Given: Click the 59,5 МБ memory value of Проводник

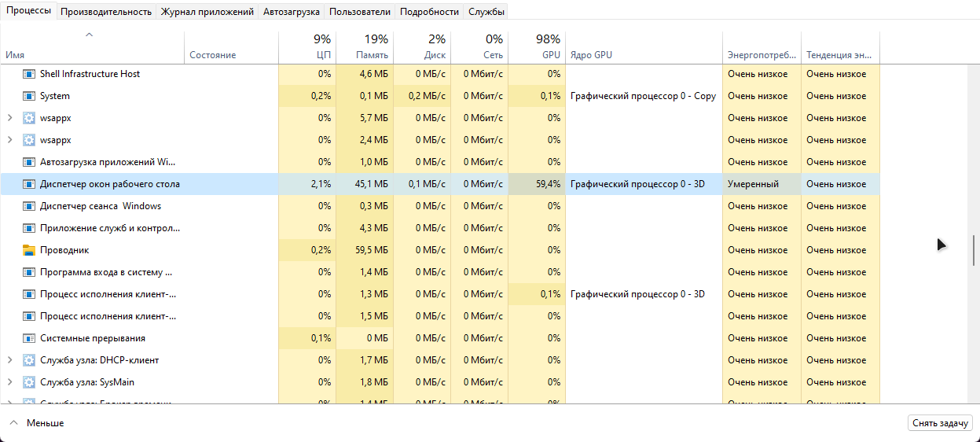Looking at the screenshot, I should click(x=372, y=250).
